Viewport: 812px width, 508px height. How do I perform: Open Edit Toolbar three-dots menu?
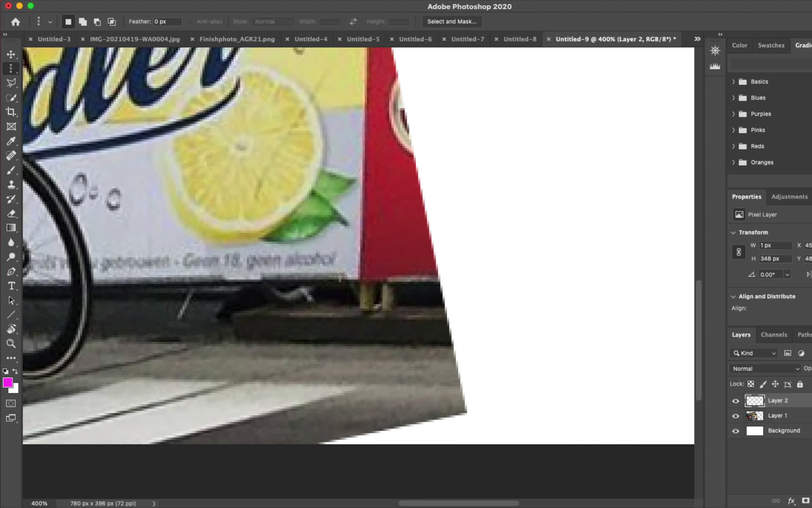click(x=11, y=358)
